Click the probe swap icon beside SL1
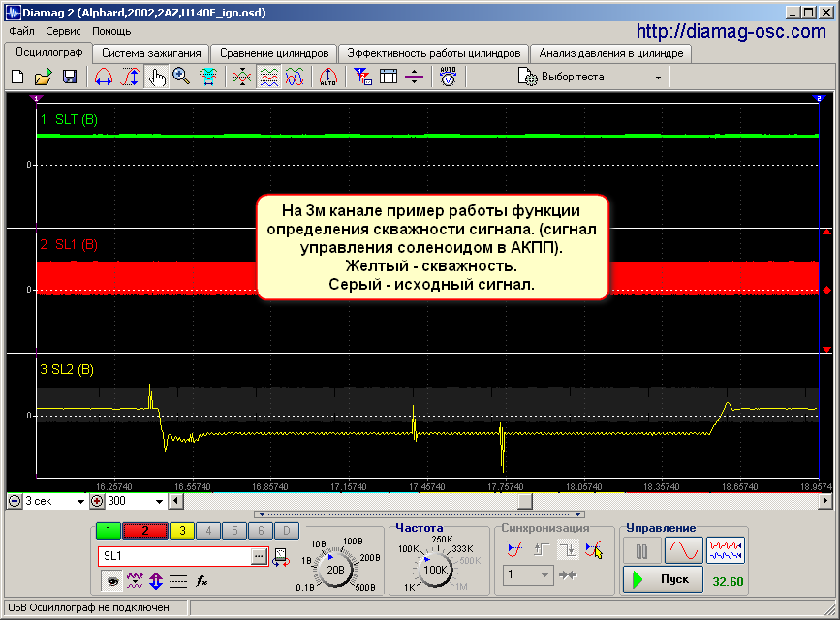Image resolution: width=840 pixels, height=620 pixels. point(281,557)
